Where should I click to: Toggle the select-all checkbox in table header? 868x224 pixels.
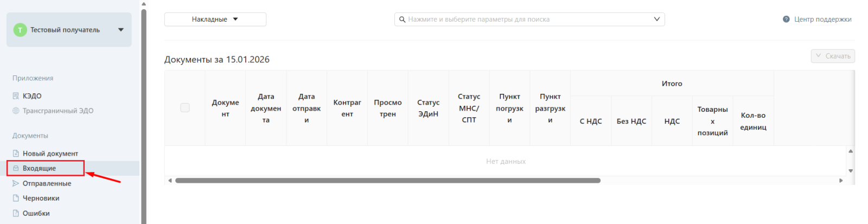(185, 108)
